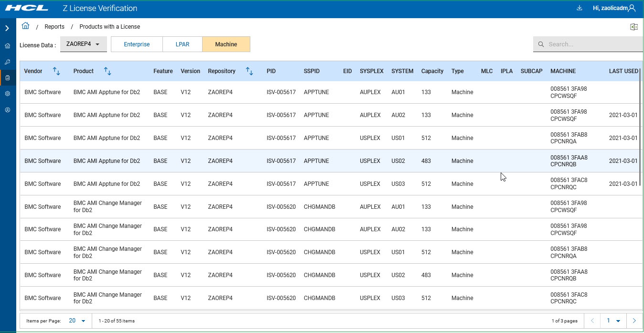Viewport: 644px width, 333px height.
Task: Select the reports clipboard icon in the sidebar
Action: 7,78
